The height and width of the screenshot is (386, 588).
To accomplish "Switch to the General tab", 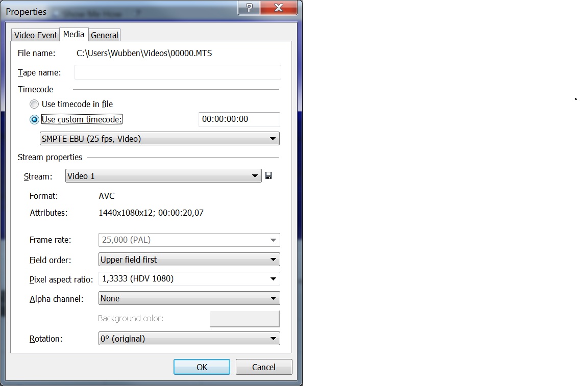I will (x=104, y=35).
